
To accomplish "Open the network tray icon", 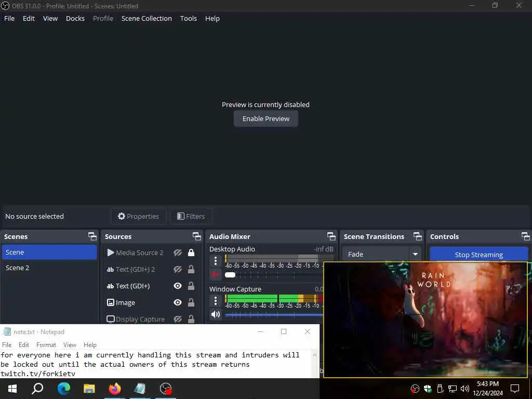I will coord(453,389).
